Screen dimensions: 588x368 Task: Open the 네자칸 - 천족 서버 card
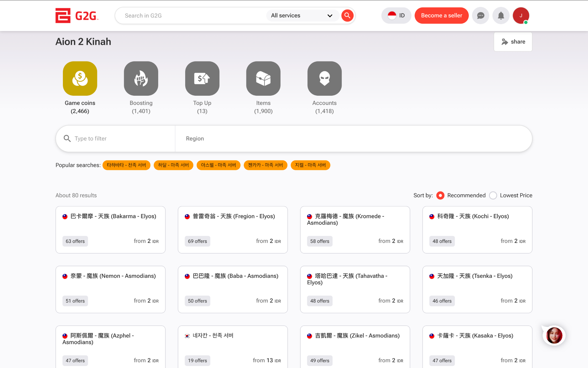pyautogui.click(x=233, y=347)
